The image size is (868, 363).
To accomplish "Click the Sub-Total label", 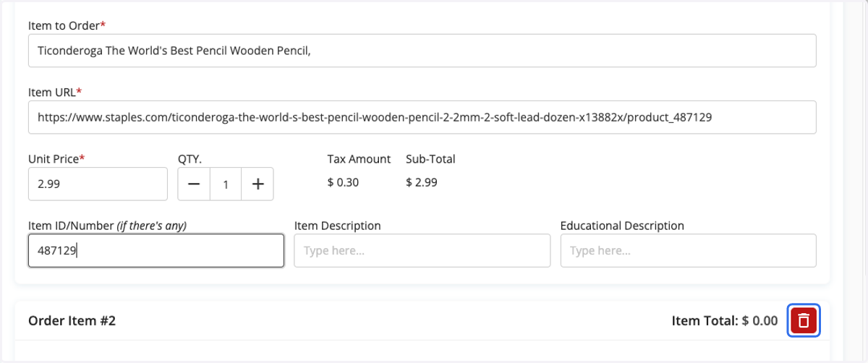I will [430, 159].
